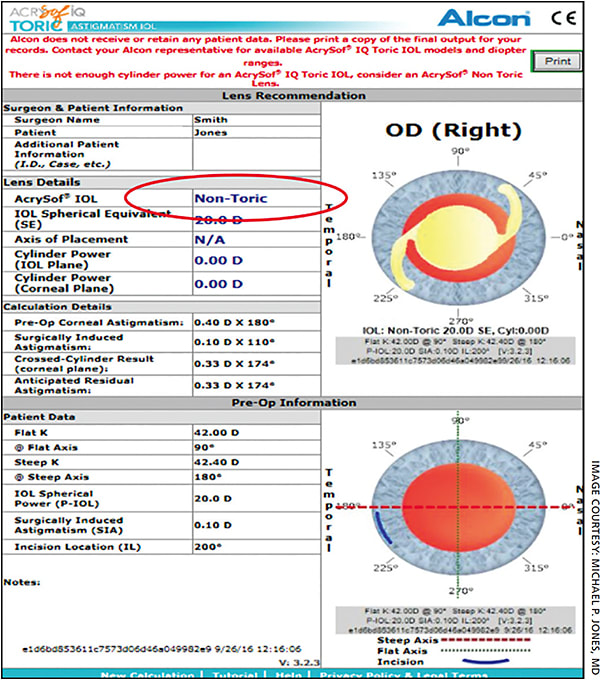The width and height of the screenshot is (601, 680).
Task: Select the Flat Axis value '90°'
Action: (x=205, y=448)
